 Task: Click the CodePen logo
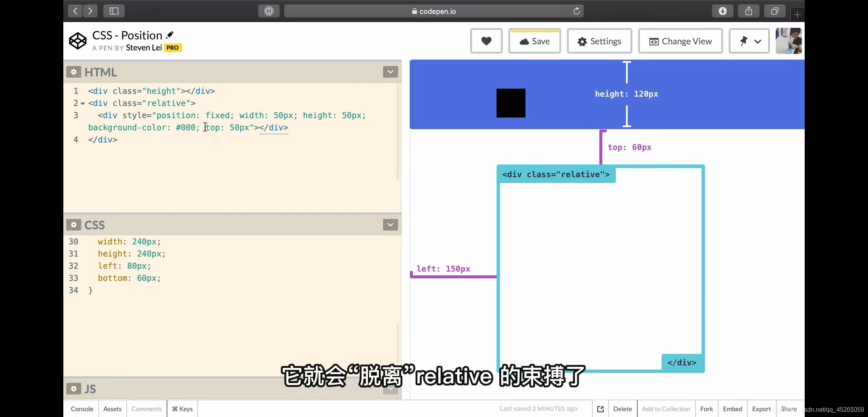78,41
